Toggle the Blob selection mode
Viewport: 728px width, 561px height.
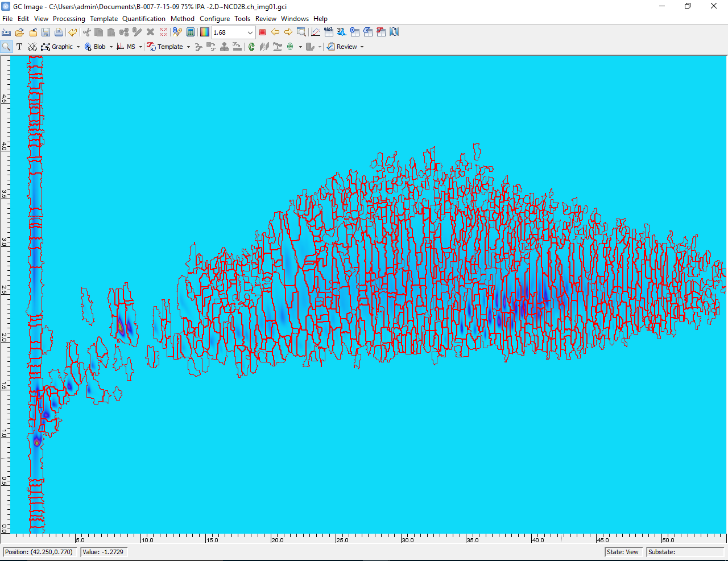tap(96, 47)
